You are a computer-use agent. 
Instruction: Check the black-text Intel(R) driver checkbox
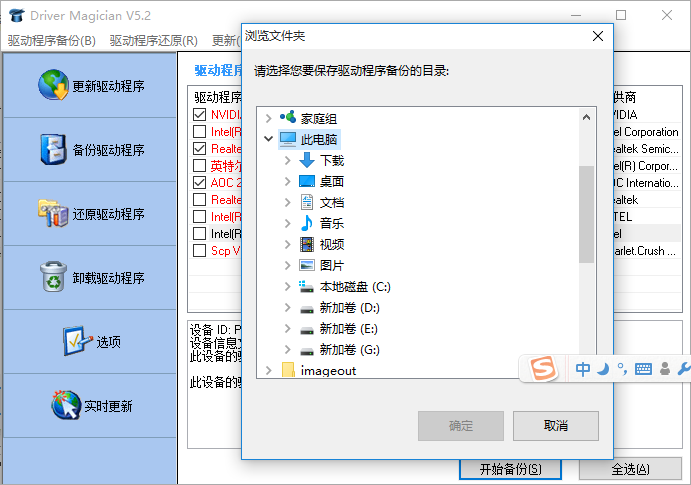click(200, 233)
